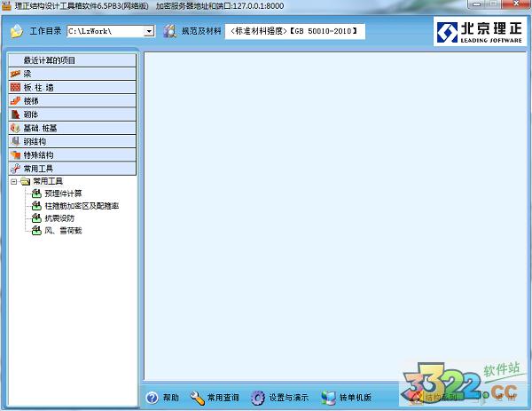The image size is (532, 411).
Task: Minimize the application window
Action: coord(477,4)
